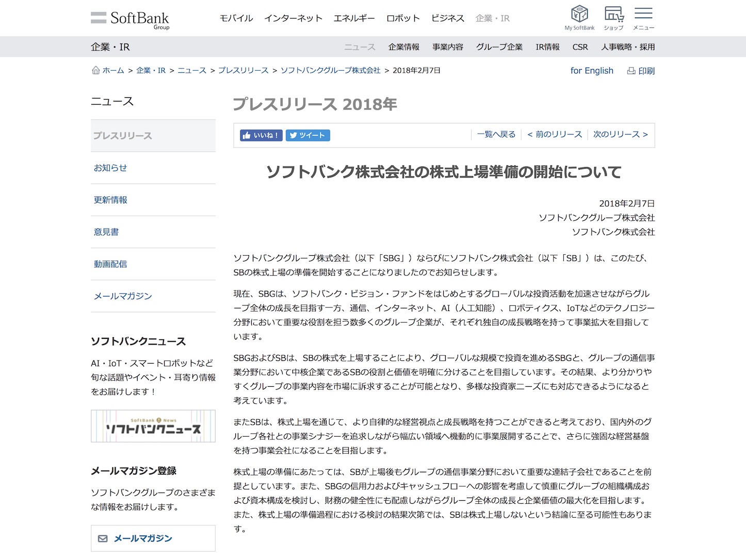The width and height of the screenshot is (746, 560).
Task: Open the IR情報 sub-navigation tab
Action: click(x=547, y=47)
